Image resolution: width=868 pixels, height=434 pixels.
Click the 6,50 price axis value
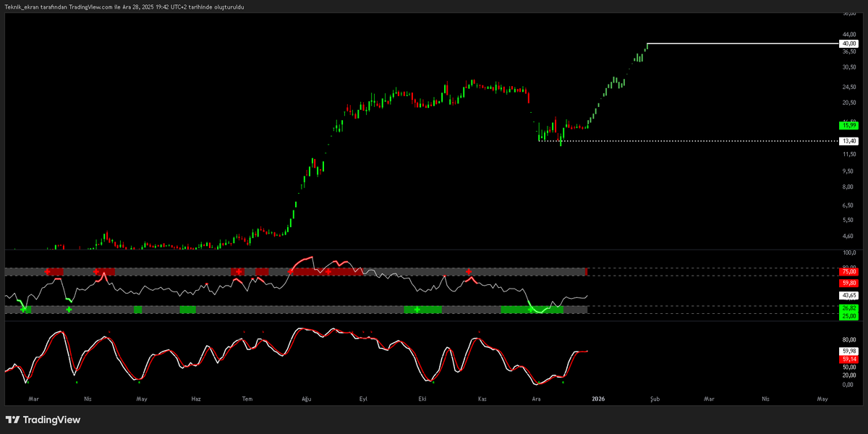tap(849, 205)
